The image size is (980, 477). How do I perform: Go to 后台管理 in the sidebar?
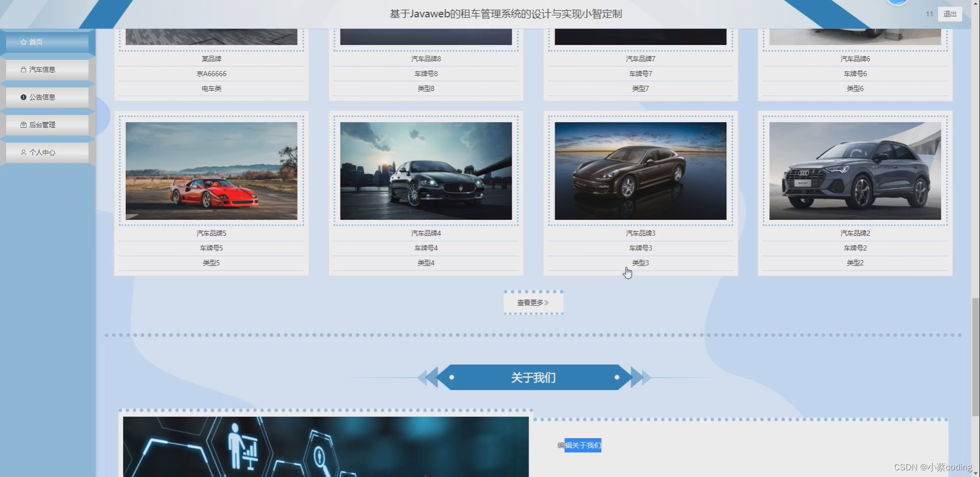click(47, 125)
